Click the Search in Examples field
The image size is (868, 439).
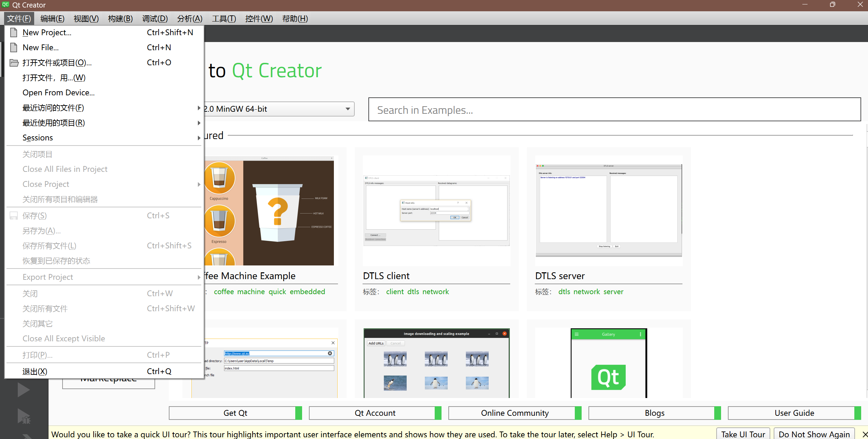[614, 110]
